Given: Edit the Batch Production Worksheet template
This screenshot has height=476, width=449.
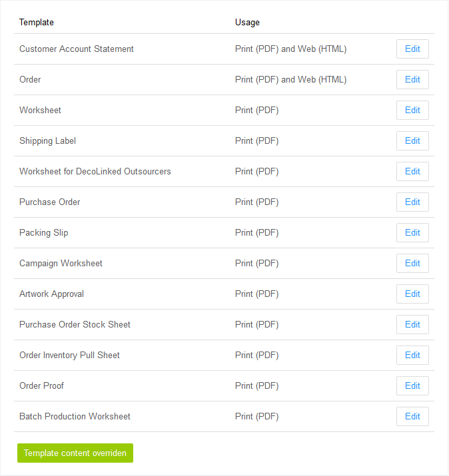Looking at the screenshot, I should pos(412,417).
